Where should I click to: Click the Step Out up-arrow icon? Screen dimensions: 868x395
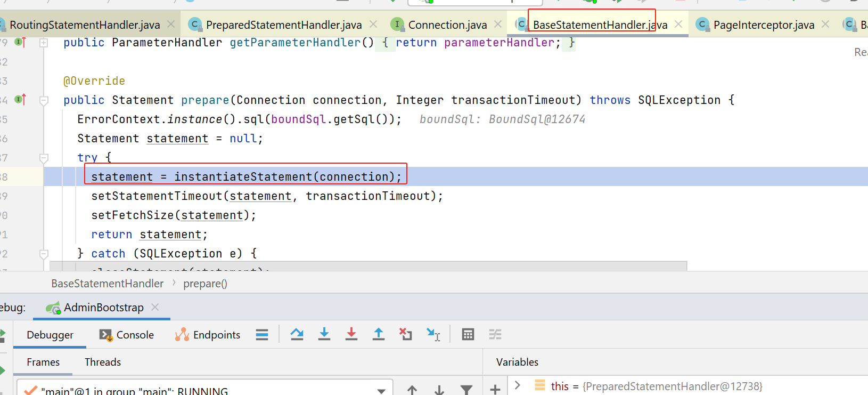click(x=379, y=334)
